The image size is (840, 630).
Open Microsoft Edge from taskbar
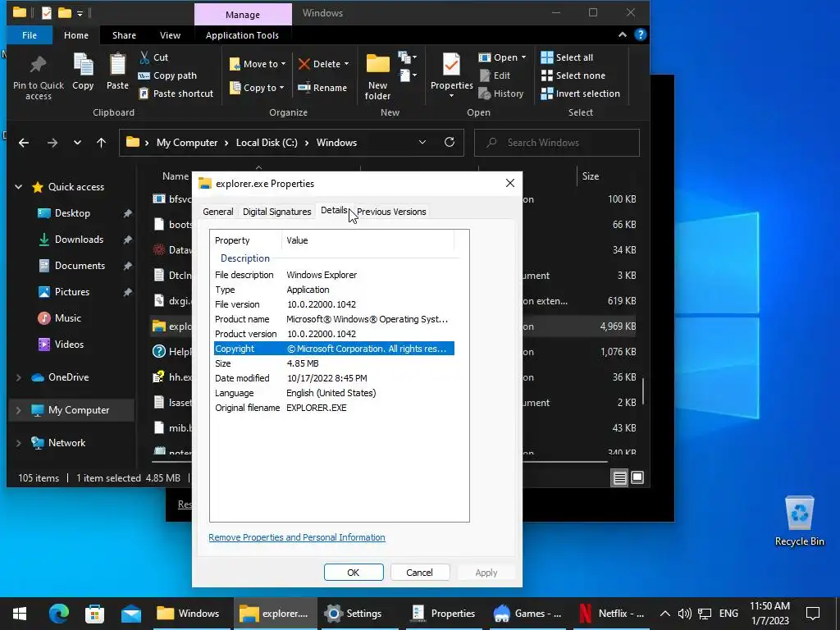click(59, 614)
